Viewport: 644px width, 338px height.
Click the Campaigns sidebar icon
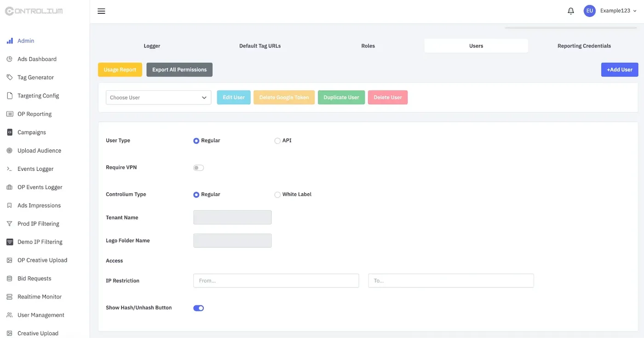[x=10, y=132]
